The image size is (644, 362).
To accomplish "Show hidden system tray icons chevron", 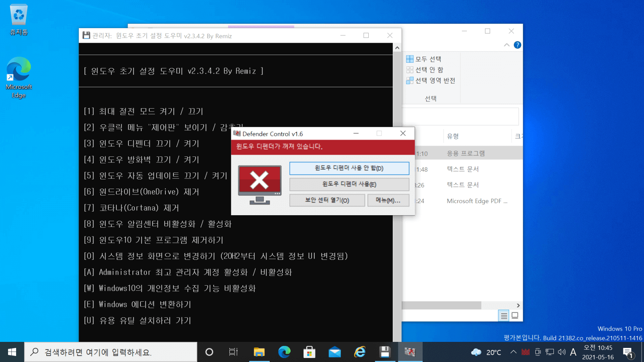I will [x=513, y=352].
